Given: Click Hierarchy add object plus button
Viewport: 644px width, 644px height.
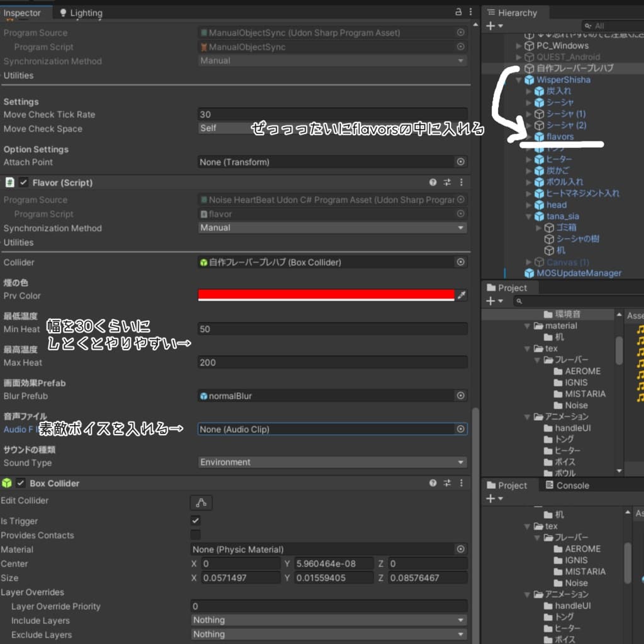Looking at the screenshot, I should point(491,26).
